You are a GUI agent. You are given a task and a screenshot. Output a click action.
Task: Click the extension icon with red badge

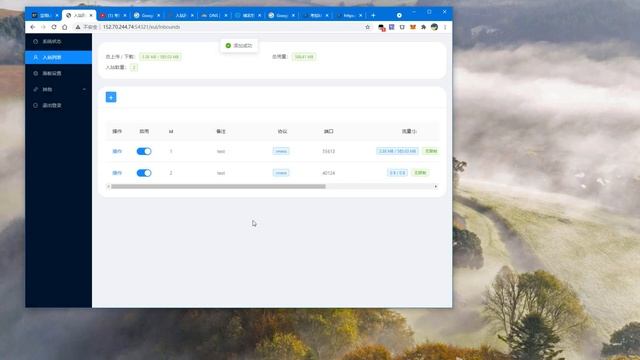coord(381,27)
